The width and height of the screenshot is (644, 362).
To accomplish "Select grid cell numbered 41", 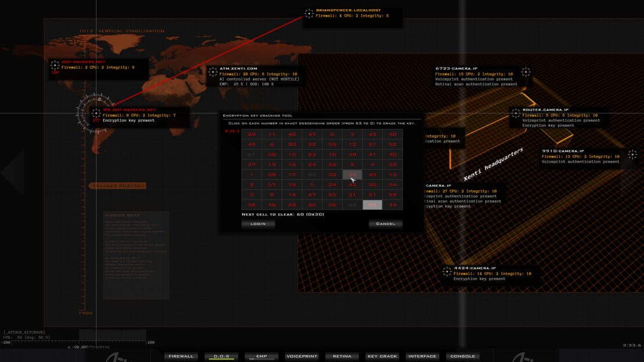I will point(372,154).
